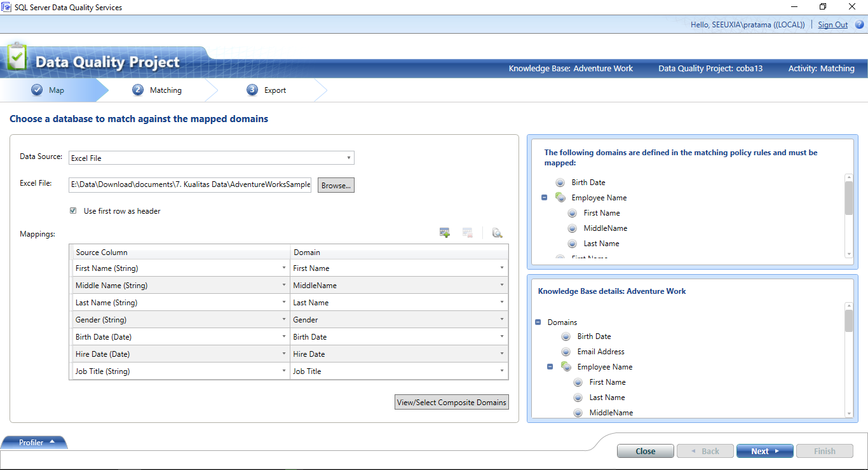The width and height of the screenshot is (868, 470).
Task: Collapse Employee Name in the matching rules panel
Action: pyautogui.click(x=544, y=197)
